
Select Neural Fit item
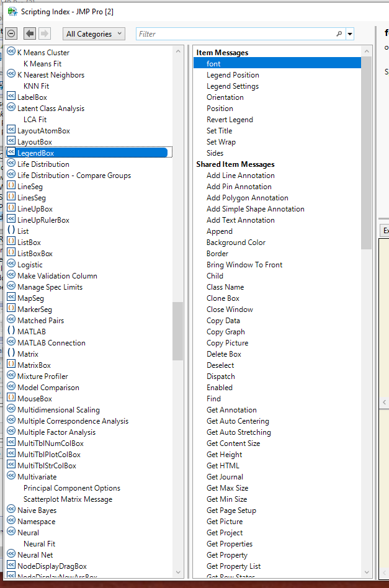pyautogui.click(x=39, y=544)
